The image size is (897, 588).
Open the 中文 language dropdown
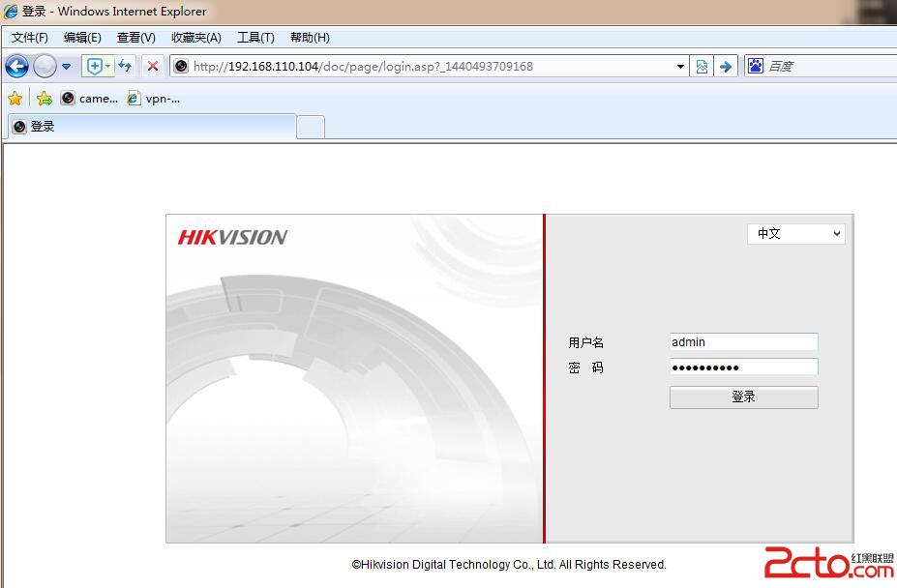tap(795, 233)
